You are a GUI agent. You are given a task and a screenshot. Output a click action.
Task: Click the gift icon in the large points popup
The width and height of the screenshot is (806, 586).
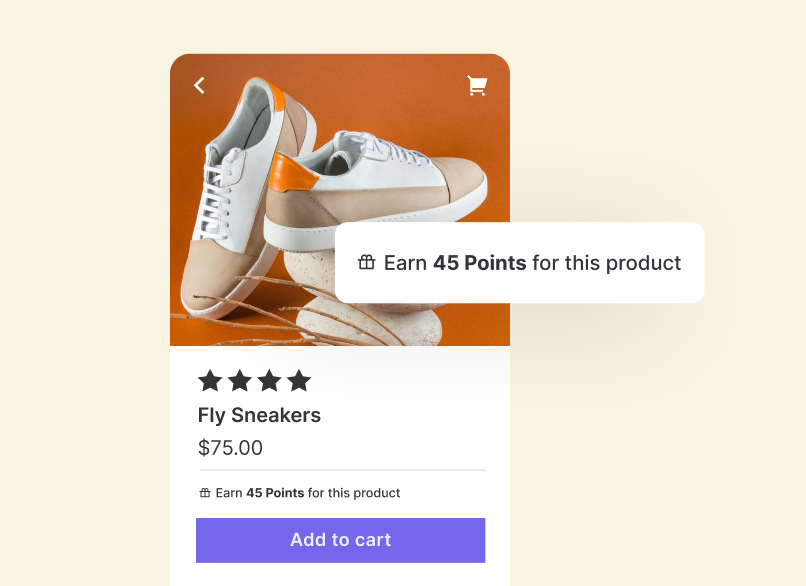click(367, 263)
